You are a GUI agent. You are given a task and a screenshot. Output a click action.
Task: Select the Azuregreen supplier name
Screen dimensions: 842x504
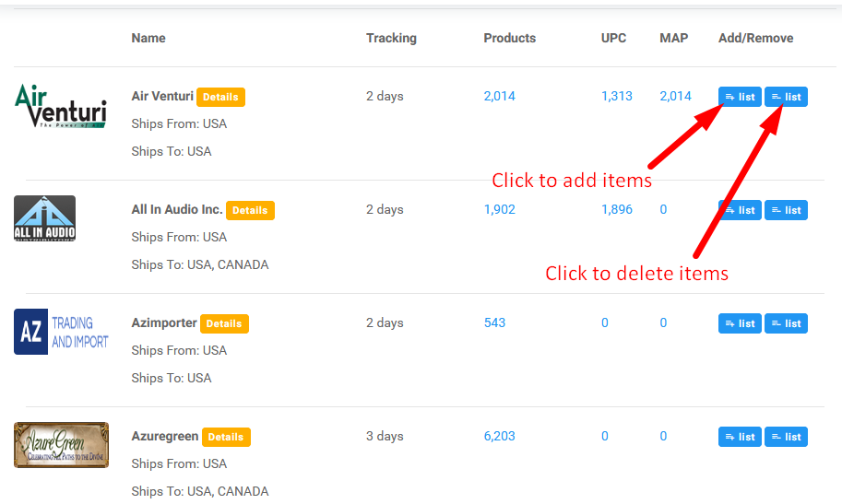pos(165,436)
